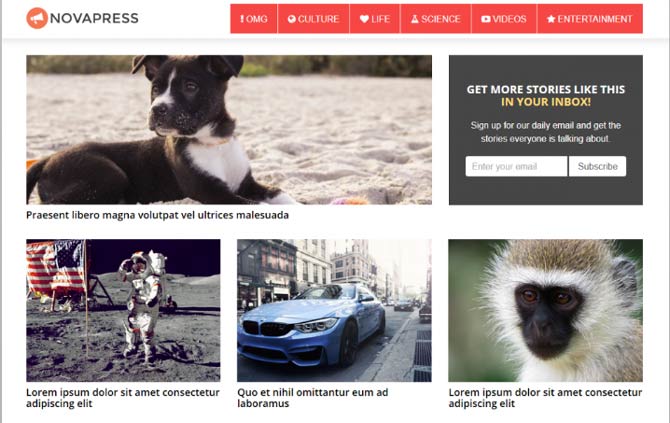This screenshot has width=670, height=423.
Task: Click the play icon beside Videos
Action: point(486,19)
